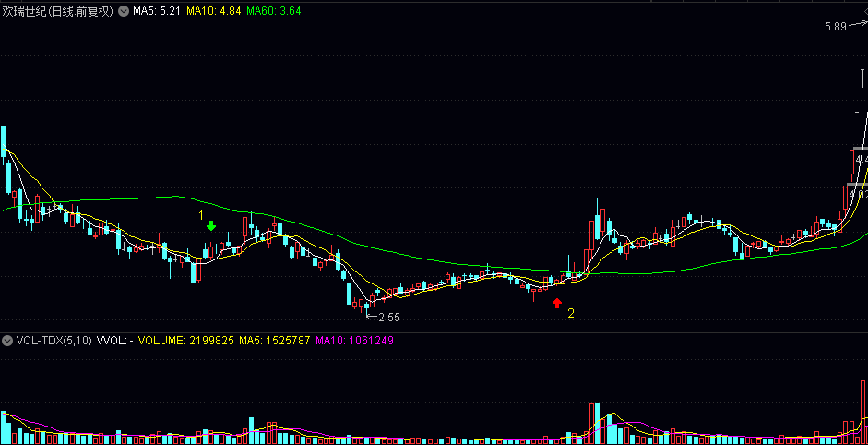Click the yellow number 1 annotation

coord(201,215)
